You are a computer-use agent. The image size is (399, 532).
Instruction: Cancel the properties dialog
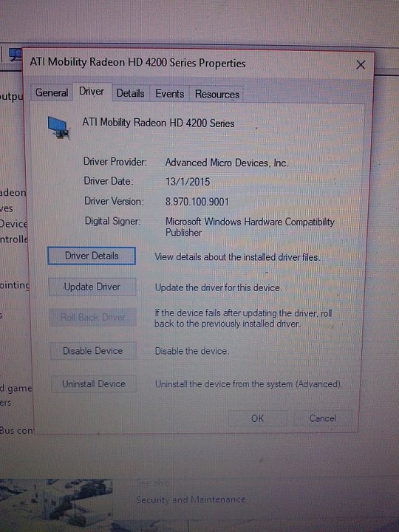[x=322, y=418]
